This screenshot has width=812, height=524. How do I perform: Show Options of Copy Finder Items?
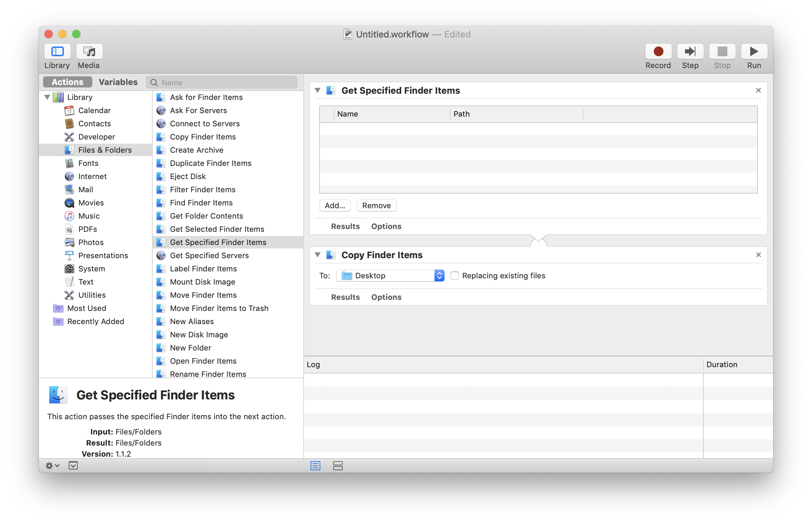[x=386, y=297]
